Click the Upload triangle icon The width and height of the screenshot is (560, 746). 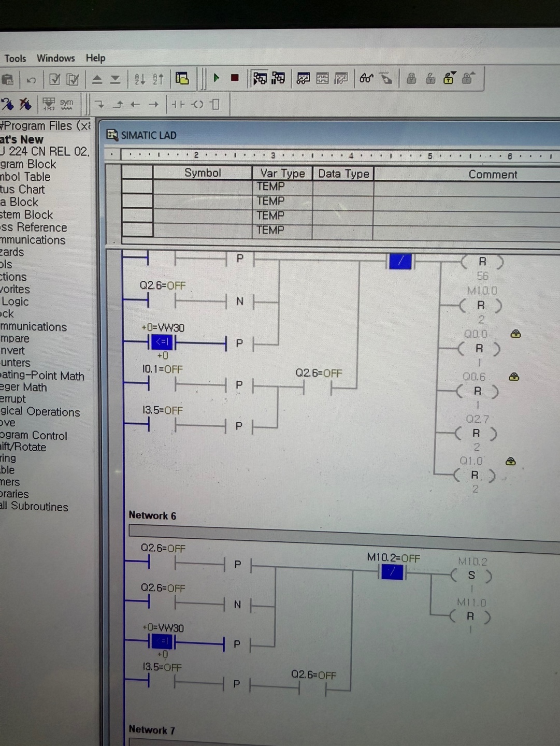pos(97,79)
